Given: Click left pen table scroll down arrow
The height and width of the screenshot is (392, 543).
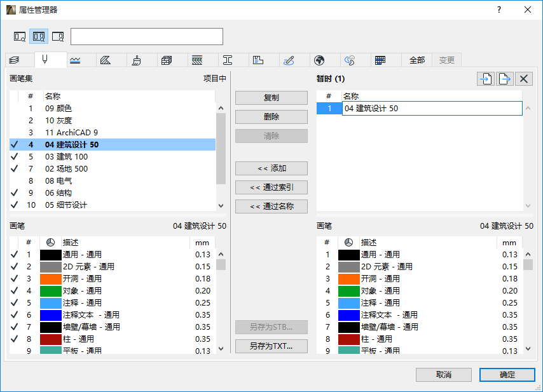Looking at the screenshot, I should pyautogui.click(x=221, y=348).
